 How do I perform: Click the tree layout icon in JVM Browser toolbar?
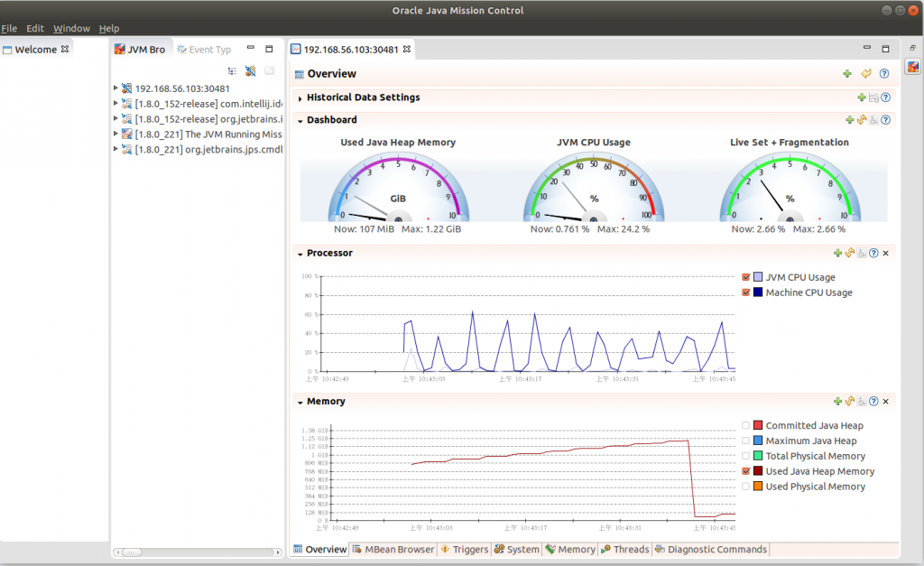232,70
